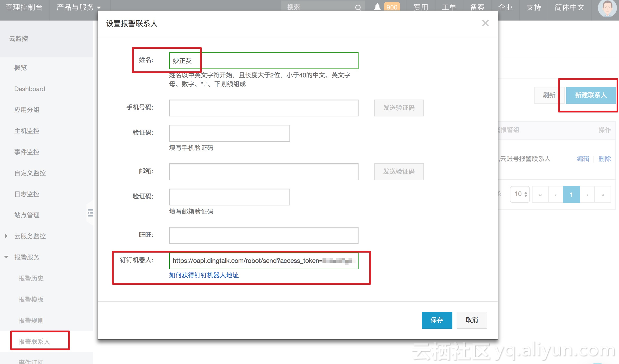Open 产品与服务 dropdown menu
The height and width of the screenshot is (364, 619).
(x=79, y=7)
